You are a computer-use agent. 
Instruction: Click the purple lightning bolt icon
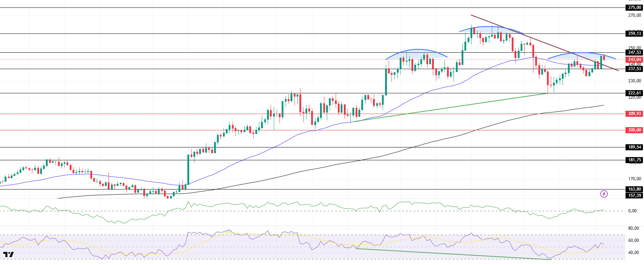[x=604, y=194]
